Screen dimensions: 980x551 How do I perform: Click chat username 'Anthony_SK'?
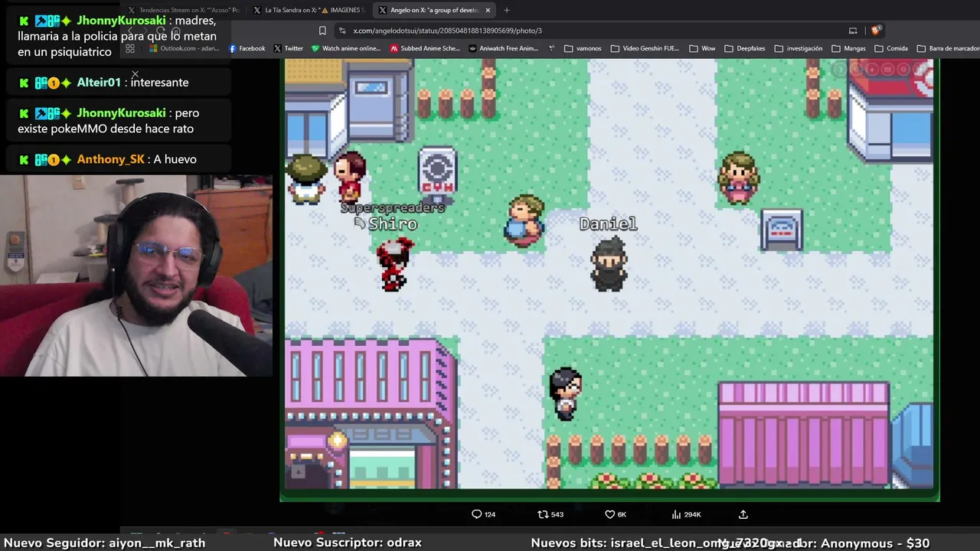(x=110, y=159)
